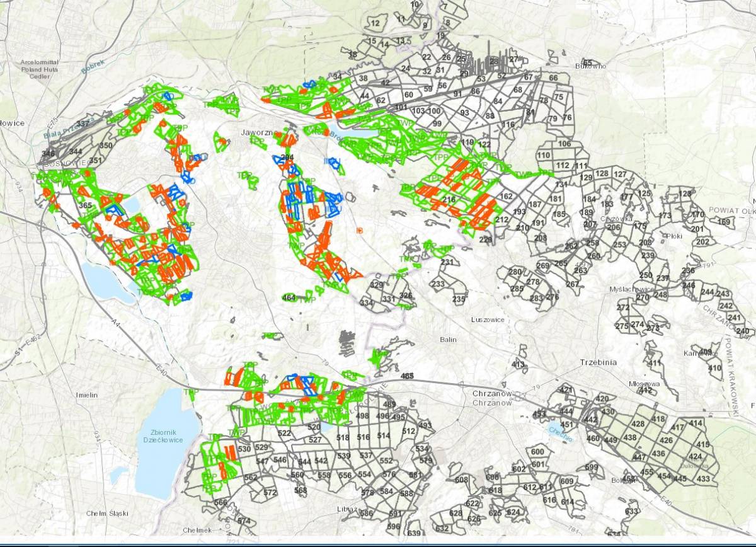This screenshot has height=547, width=756.
Task: Click the Libiąż town label
Action: coord(347,509)
